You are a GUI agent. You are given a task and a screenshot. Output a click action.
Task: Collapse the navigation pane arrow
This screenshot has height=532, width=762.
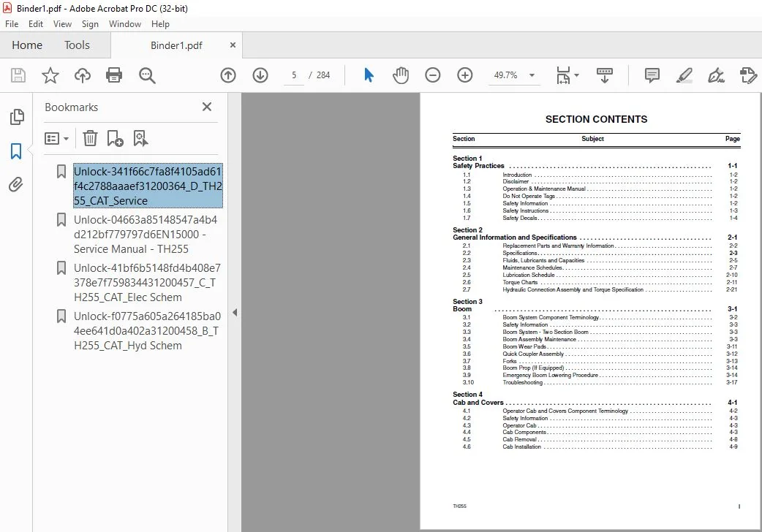pos(235,312)
